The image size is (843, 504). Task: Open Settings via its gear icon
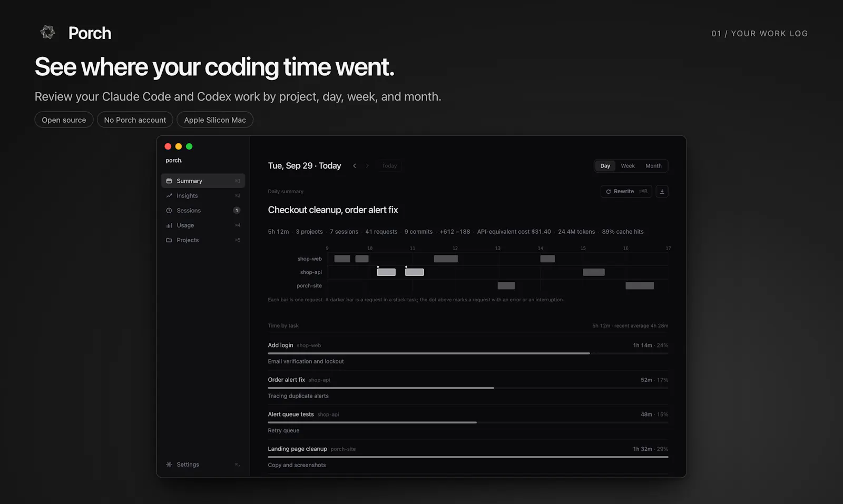click(169, 465)
